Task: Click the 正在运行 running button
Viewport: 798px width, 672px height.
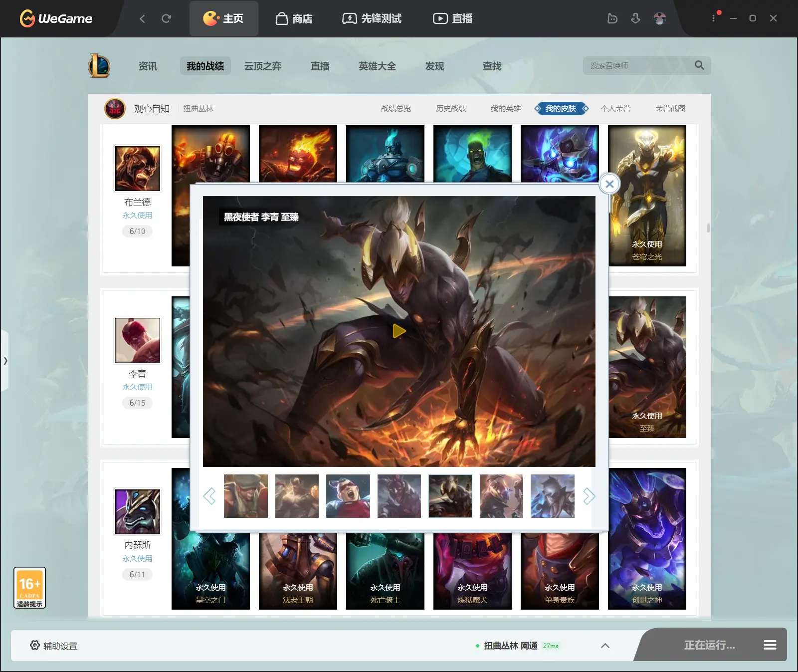Action: coord(709,645)
